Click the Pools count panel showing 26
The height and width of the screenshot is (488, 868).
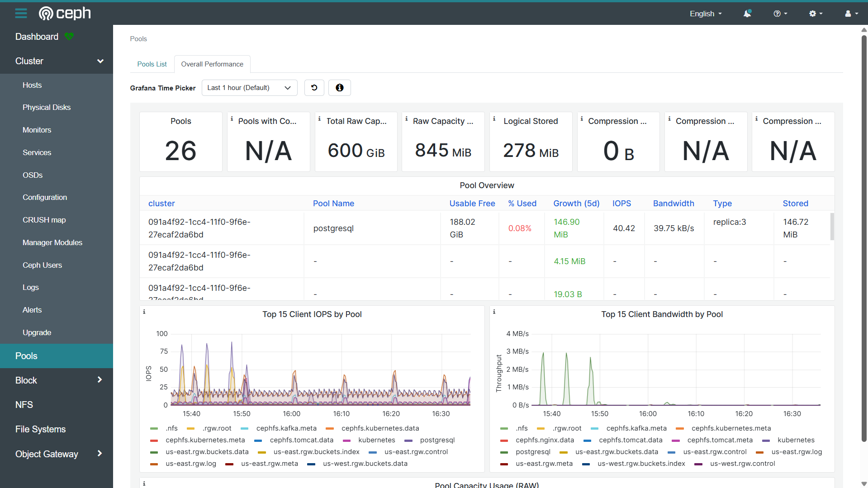(x=181, y=142)
